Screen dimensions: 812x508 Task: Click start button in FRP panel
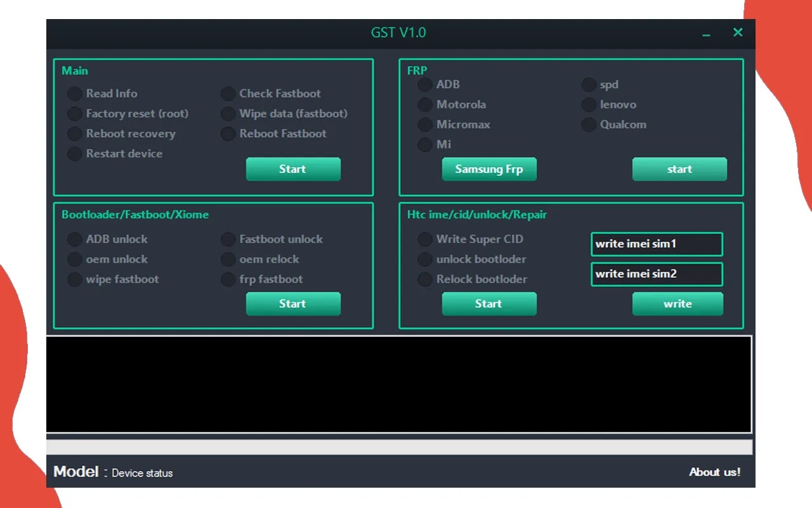[679, 169]
